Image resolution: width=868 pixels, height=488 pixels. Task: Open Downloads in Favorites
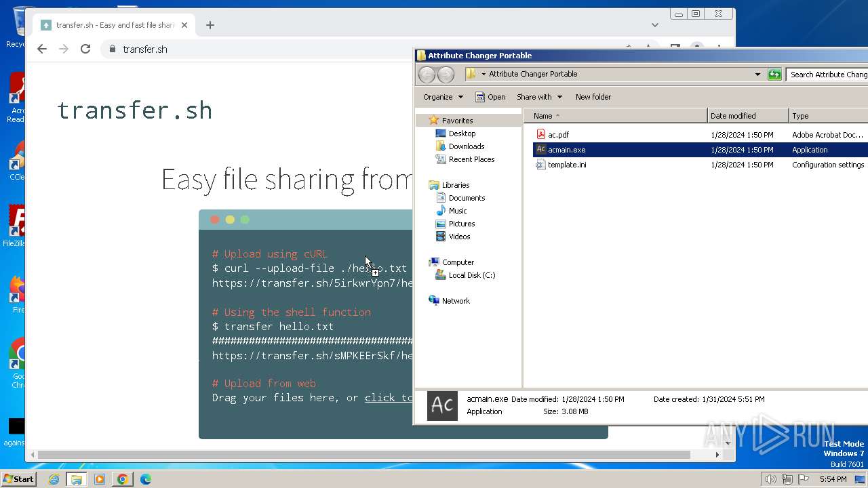point(467,146)
